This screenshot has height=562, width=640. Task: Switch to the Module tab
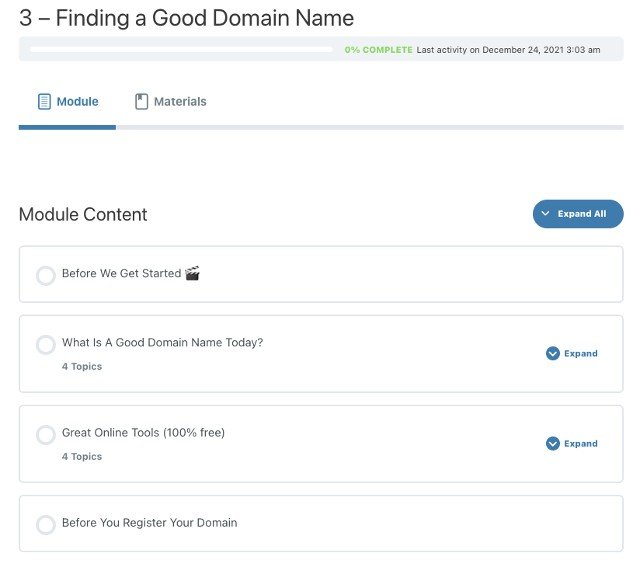point(67,102)
